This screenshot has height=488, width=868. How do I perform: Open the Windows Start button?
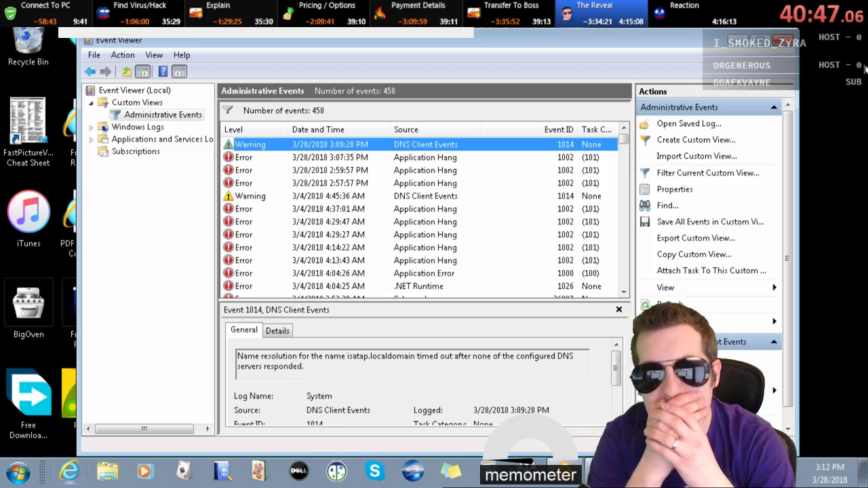[x=18, y=472]
